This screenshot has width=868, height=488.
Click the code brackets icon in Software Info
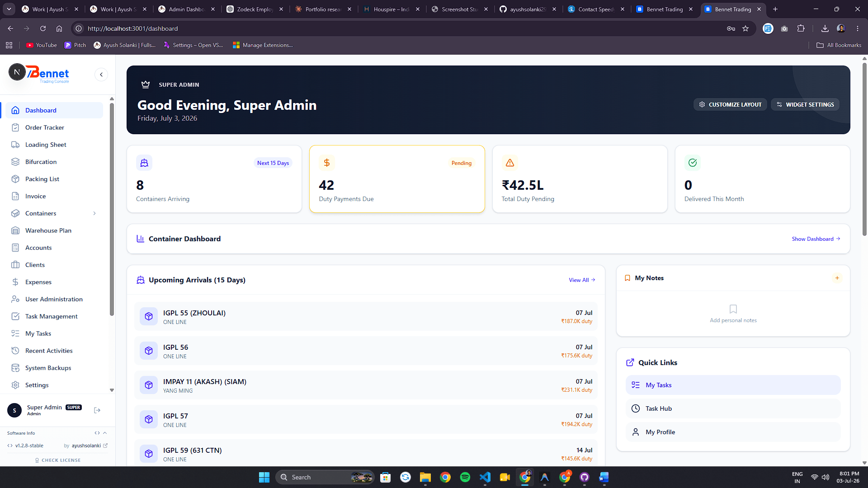click(97, 433)
